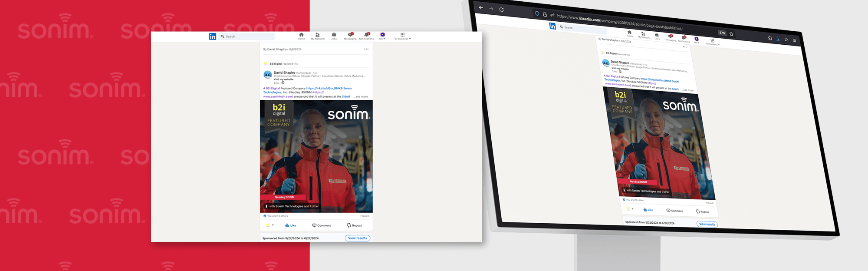Open Home in the flat screenshot navbar

301,36
